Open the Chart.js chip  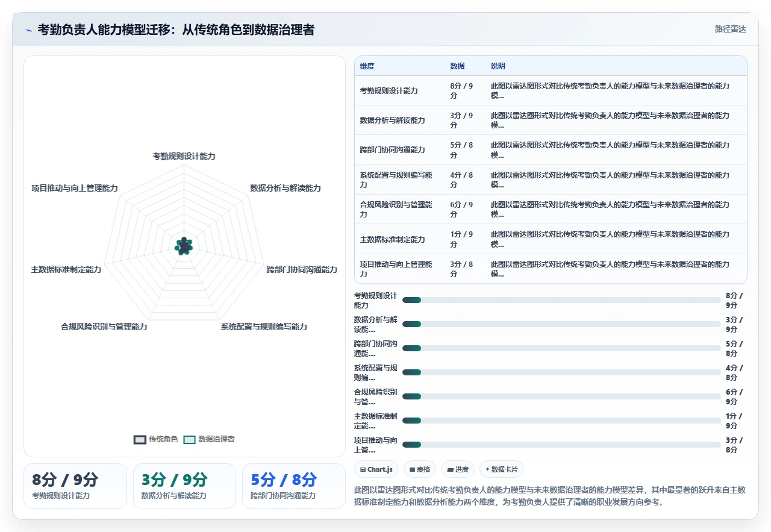tap(376, 469)
